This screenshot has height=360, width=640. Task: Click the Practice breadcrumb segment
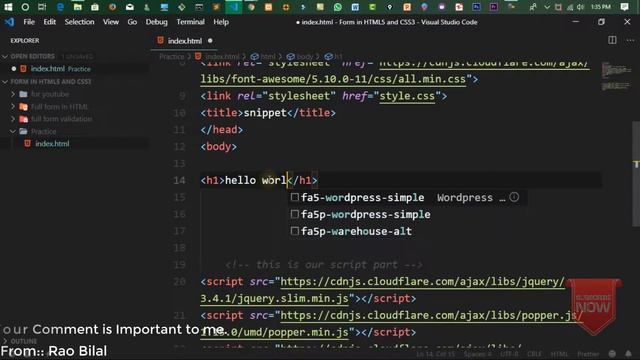171,56
